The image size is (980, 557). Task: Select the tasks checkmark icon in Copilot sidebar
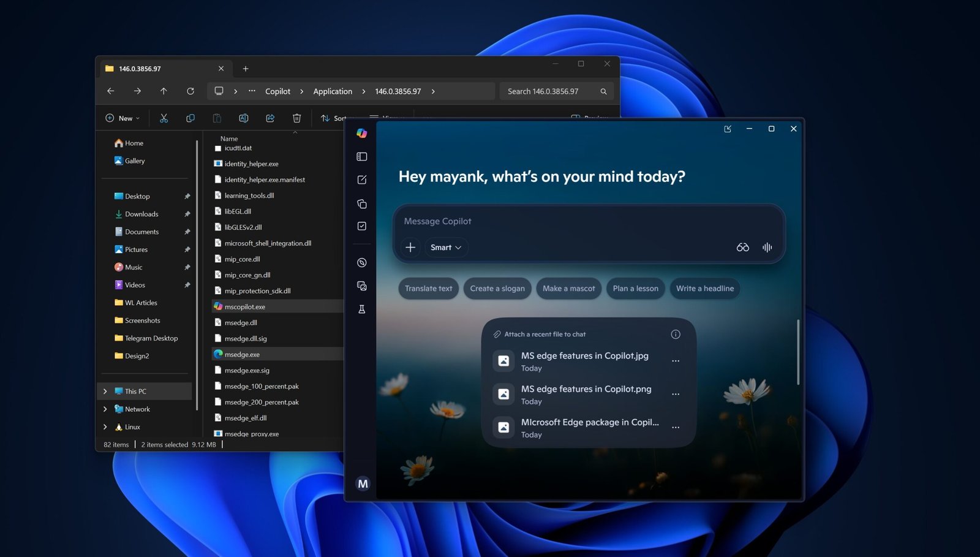click(361, 225)
